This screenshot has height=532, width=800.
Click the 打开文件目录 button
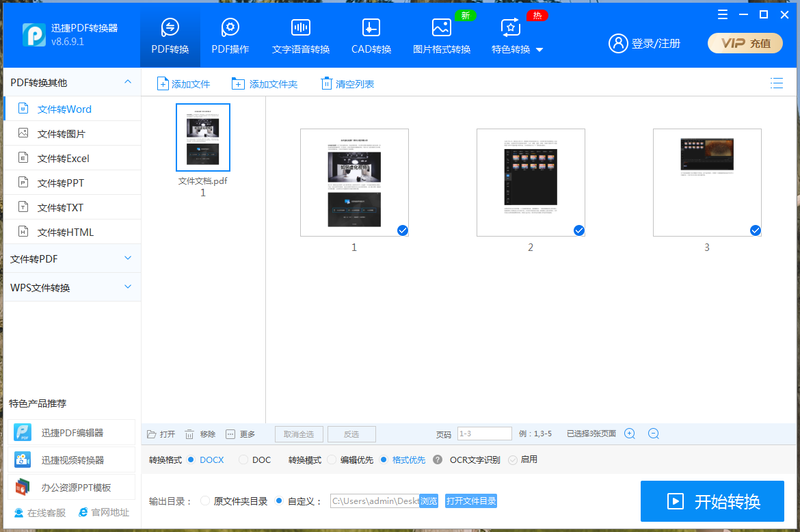471,501
